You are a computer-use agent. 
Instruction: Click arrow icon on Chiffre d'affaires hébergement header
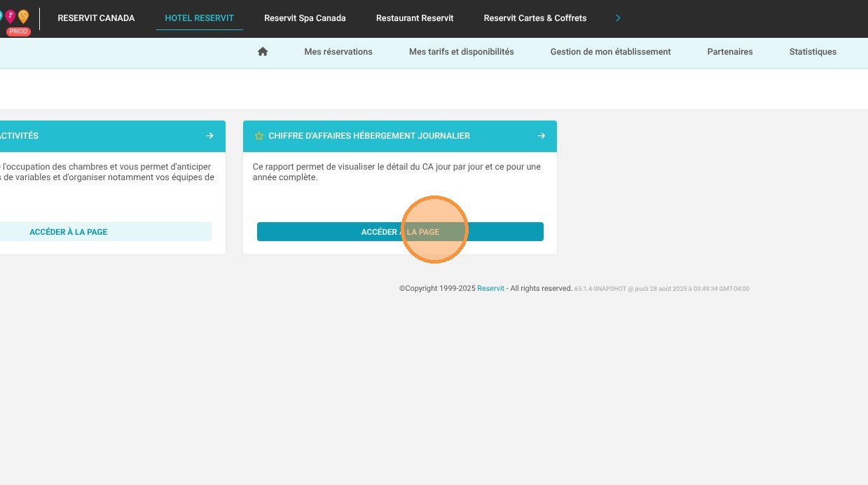pyautogui.click(x=542, y=136)
